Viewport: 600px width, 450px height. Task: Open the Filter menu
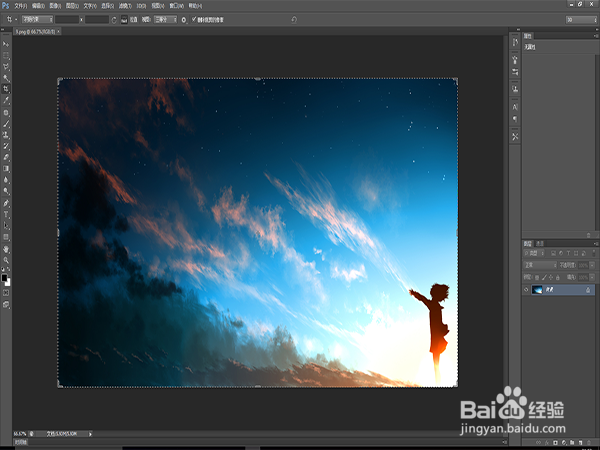coord(125,6)
